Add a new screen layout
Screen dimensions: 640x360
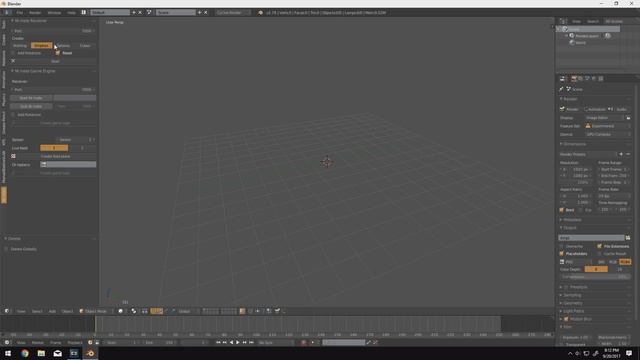point(134,13)
